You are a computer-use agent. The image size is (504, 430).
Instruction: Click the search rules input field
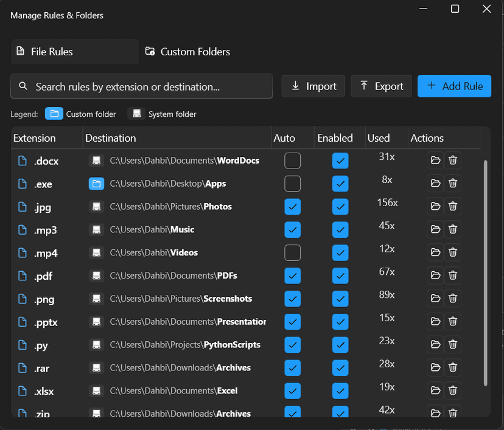pos(141,86)
